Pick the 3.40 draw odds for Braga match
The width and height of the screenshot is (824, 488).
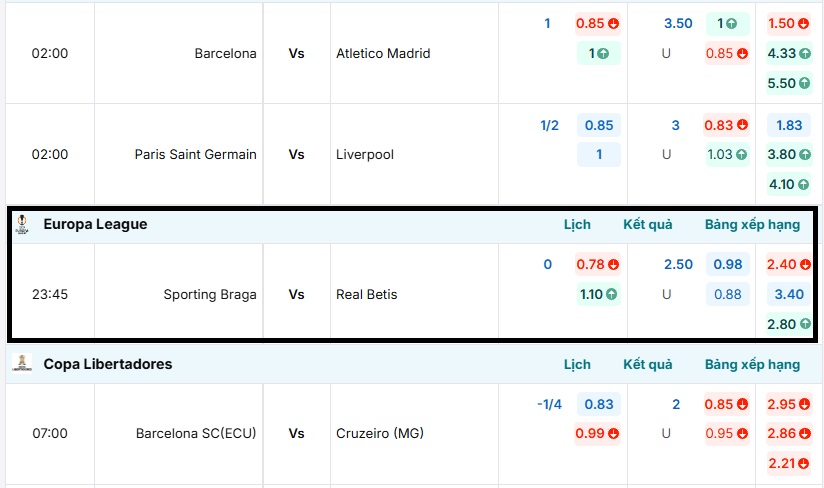[x=788, y=295]
